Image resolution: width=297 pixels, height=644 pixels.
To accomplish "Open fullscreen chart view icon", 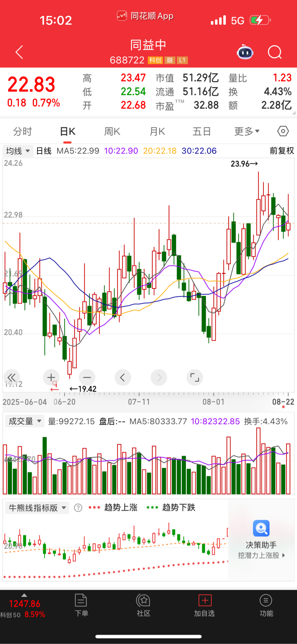I will (195, 378).
